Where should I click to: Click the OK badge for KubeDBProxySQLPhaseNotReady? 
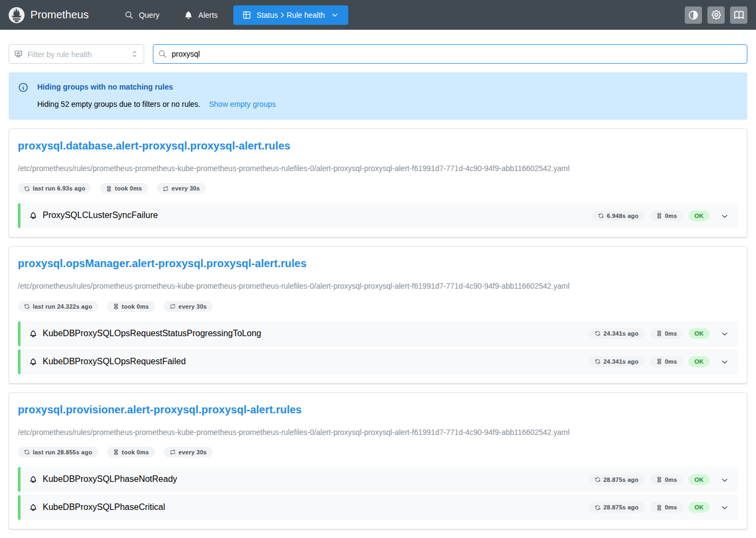tap(699, 480)
